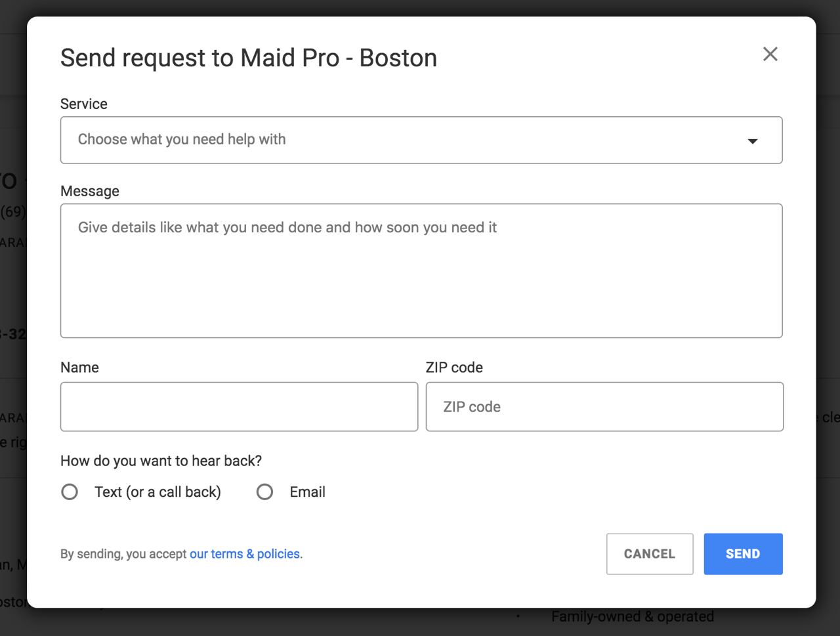
Task: Click the Service dropdown arrow
Action: tap(753, 141)
